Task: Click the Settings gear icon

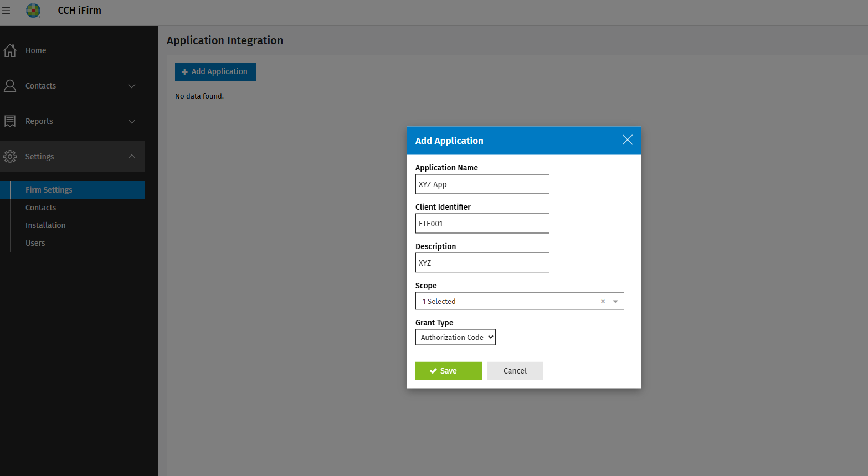Action: 10,157
